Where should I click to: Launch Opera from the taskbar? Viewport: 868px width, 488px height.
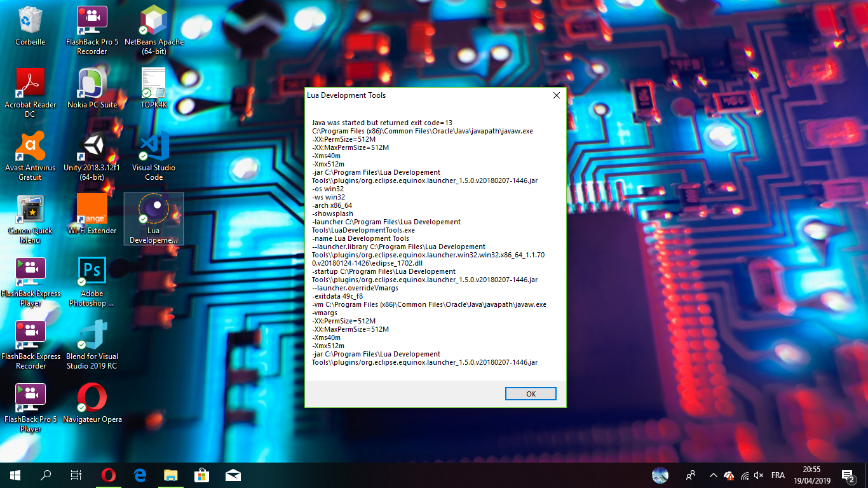pos(109,475)
